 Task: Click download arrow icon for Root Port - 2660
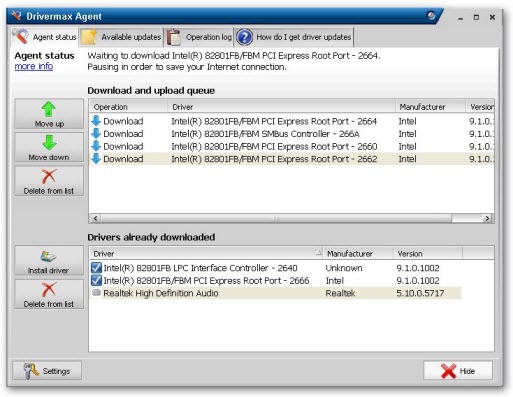point(96,146)
